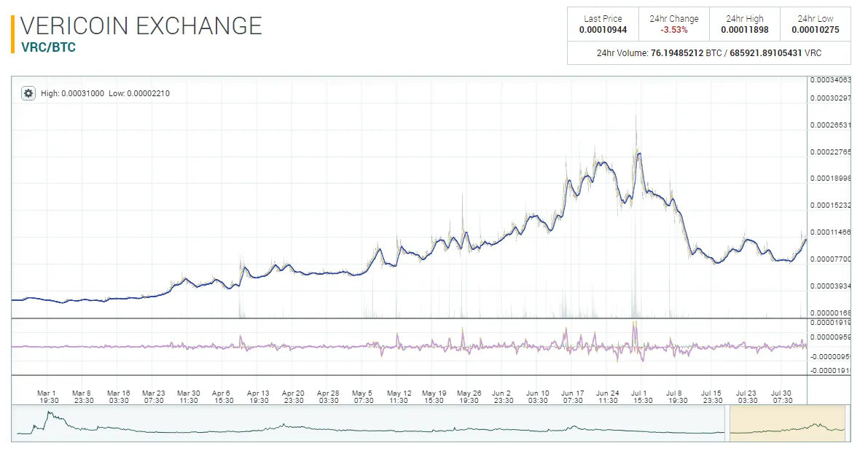The height and width of the screenshot is (451, 868).
Task: Click the VERICOIN EXCHANGE heading
Action: [x=141, y=26]
